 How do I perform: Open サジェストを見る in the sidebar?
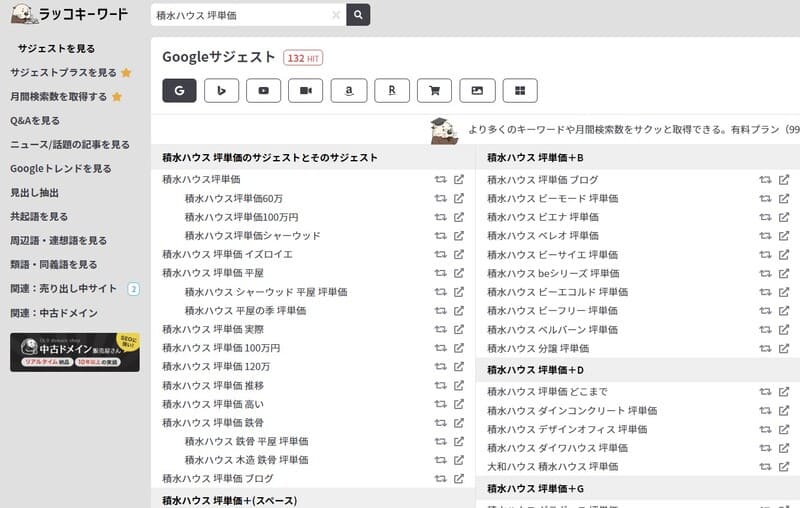(56, 48)
